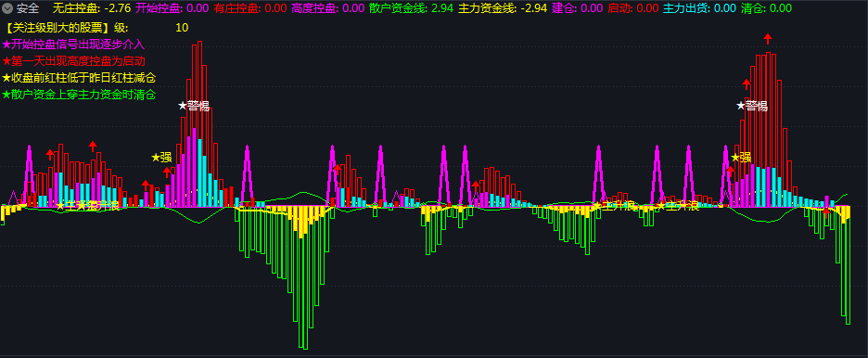The height and width of the screenshot is (358, 868).
Task: Select the 启动: 0.00 readout
Action: (x=633, y=8)
